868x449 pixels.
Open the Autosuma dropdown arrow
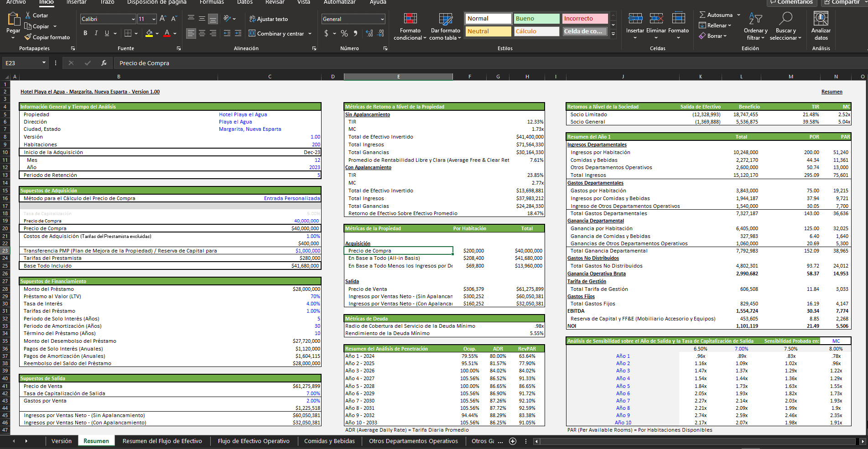[738, 15]
